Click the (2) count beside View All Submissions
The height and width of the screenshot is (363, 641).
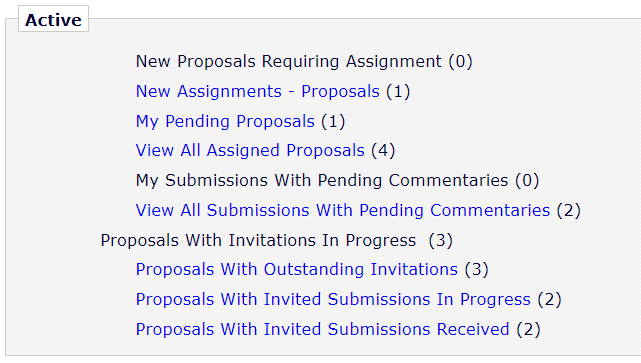pos(568,211)
